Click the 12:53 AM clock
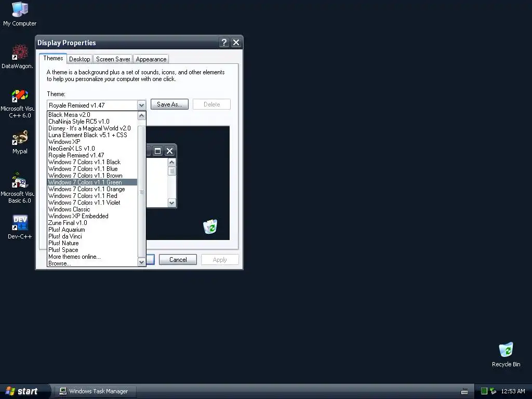Image resolution: width=532 pixels, height=399 pixels. point(513,391)
